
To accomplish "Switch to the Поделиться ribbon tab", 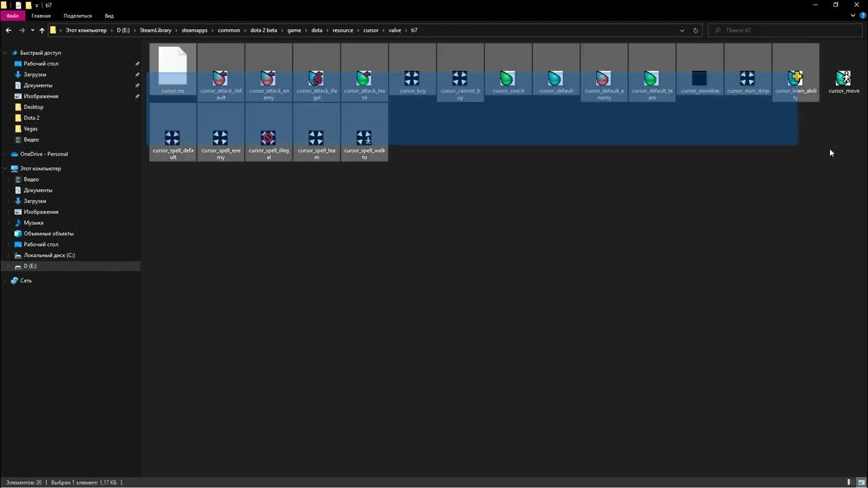I will [x=77, y=16].
